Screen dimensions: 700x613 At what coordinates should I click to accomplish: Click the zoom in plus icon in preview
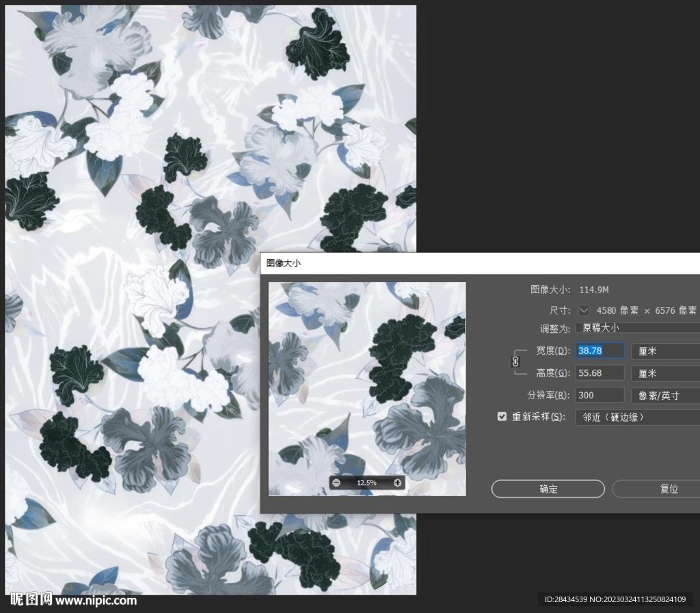(398, 483)
